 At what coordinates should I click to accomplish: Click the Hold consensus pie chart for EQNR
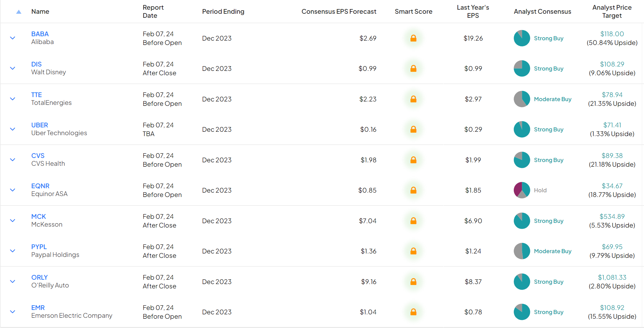(x=522, y=190)
